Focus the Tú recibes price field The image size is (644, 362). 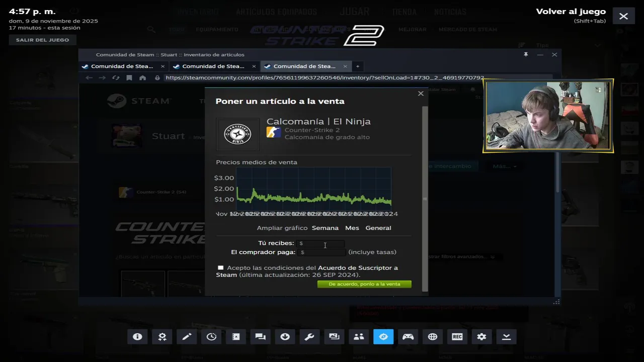pos(321,243)
